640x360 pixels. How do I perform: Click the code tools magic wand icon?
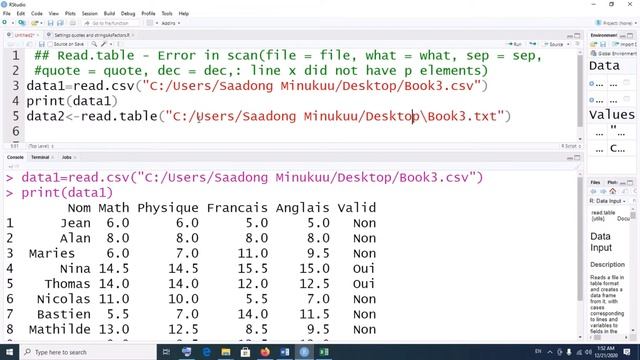pyautogui.click(x=104, y=44)
